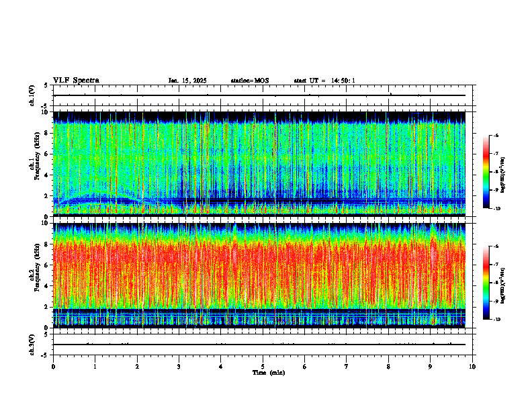Click the ch.2 Frequency (kHz) axis label
The height and width of the screenshot is (411, 532).
click(x=37, y=267)
